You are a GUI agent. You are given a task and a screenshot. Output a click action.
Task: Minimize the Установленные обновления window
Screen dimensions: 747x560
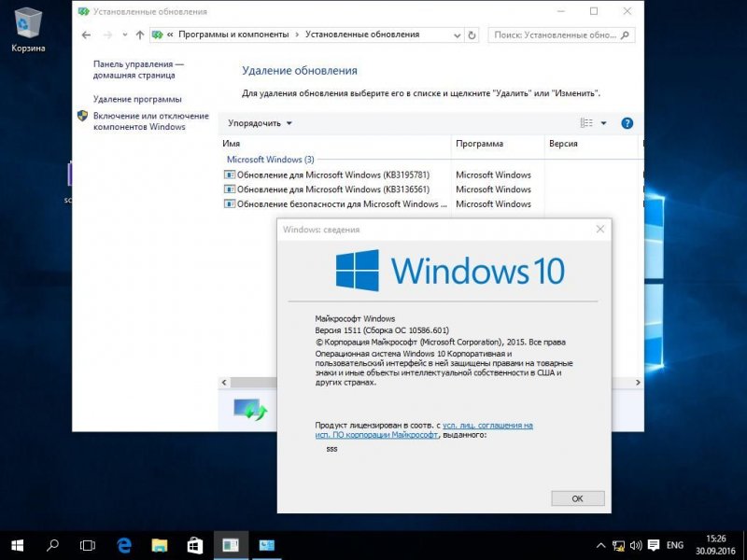pos(561,11)
